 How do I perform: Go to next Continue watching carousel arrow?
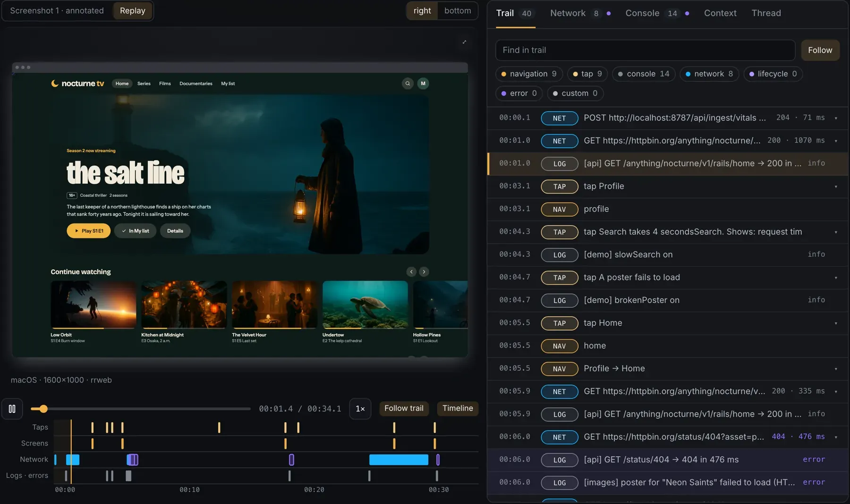point(424,272)
